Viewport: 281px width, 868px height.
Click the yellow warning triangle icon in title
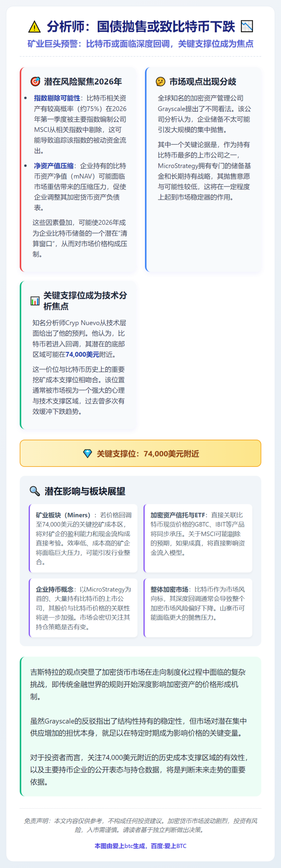point(34,27)
